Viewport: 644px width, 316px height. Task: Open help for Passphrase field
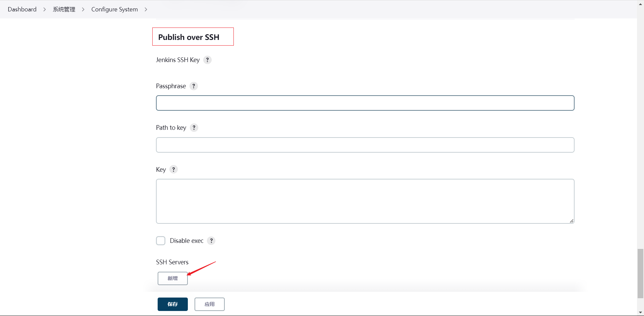pyautogui.click(x=194, y=86)
